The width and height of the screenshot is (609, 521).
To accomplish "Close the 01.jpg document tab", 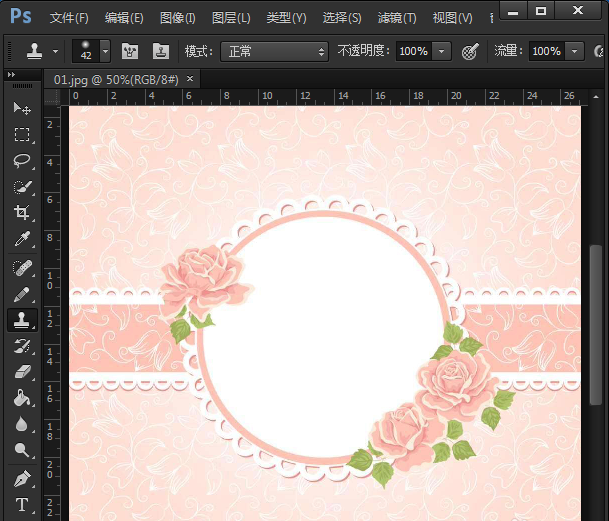I will tap(190, 78).
